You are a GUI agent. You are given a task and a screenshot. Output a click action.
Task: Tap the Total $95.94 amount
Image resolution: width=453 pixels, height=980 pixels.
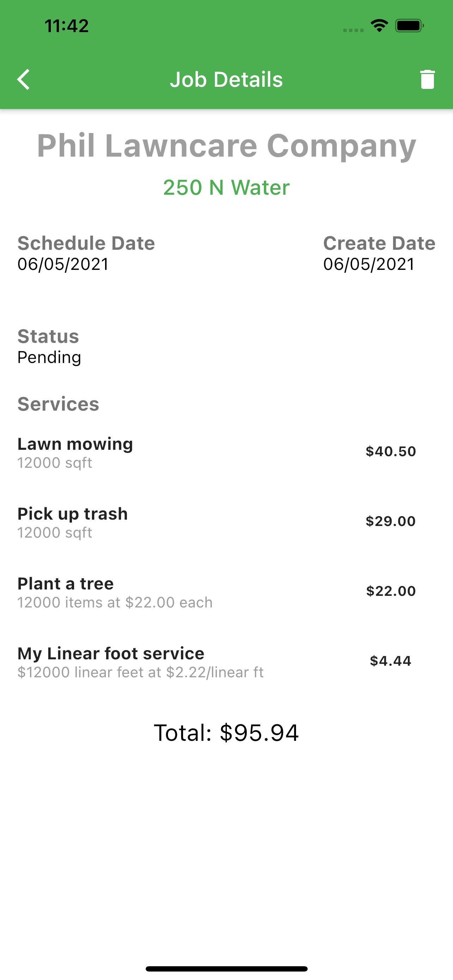(x=226, y=733)
